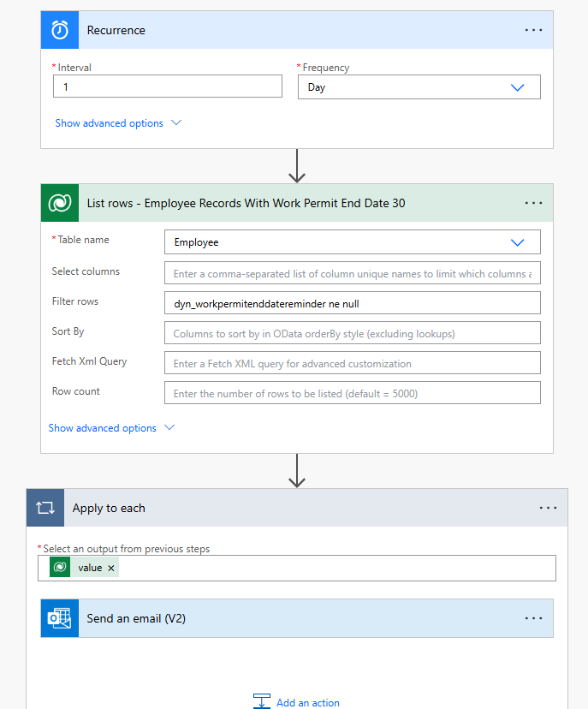Click the ellipsis icon on the List rows card
This screenshot has width=588, height=709.
point(533,203)
